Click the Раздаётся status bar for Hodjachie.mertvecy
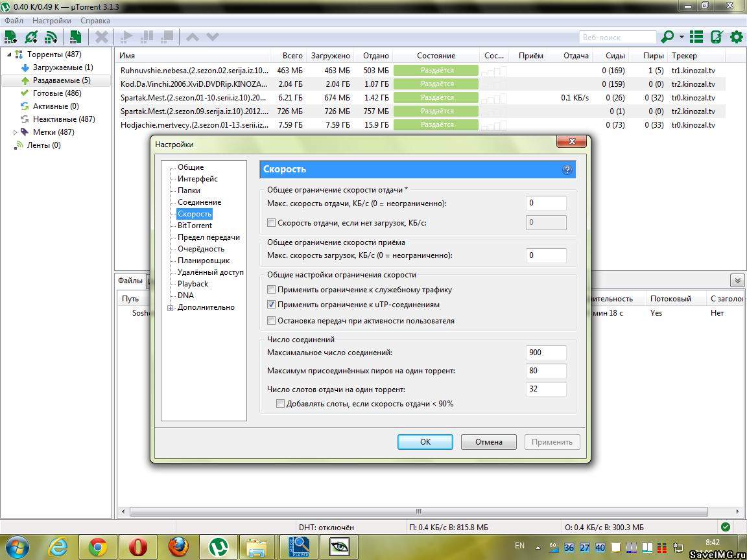The height and width of the screenshot is (560, 747). point(436,124)
